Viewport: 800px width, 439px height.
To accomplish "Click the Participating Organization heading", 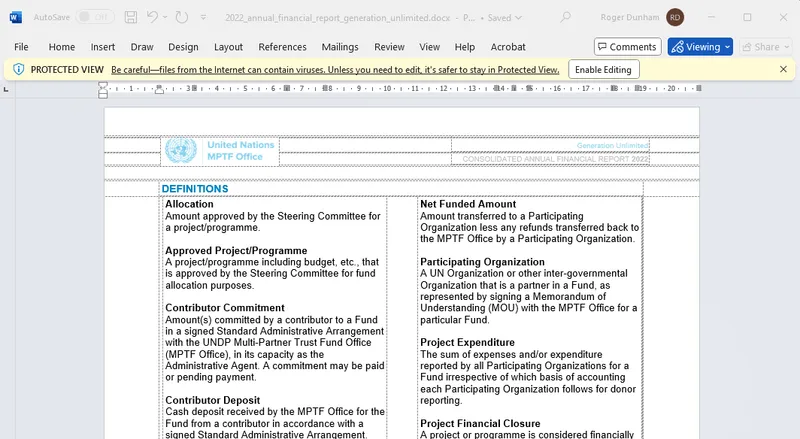I will 482,262.
